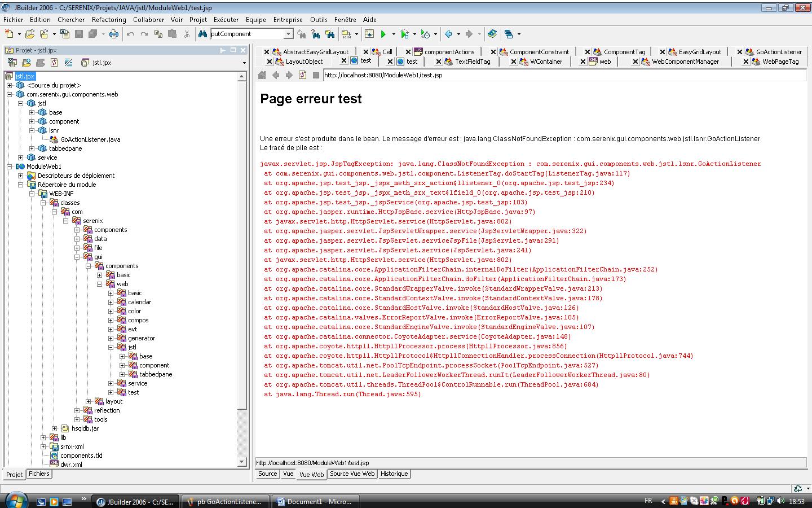
Task: Open the pb GoActionListener taskbar button
Action: [x=226, y=501]
